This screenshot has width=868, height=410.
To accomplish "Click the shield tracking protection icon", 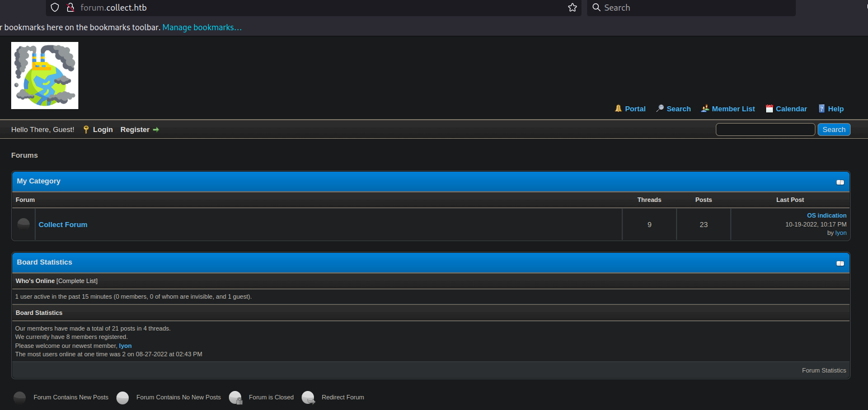I will (x=55, y=8).
